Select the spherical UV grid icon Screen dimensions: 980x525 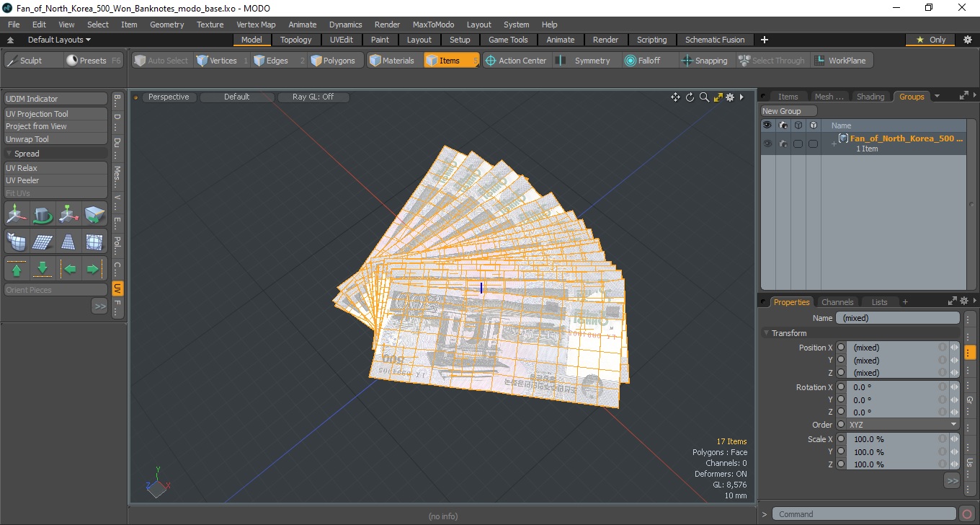tap(94, 242)
